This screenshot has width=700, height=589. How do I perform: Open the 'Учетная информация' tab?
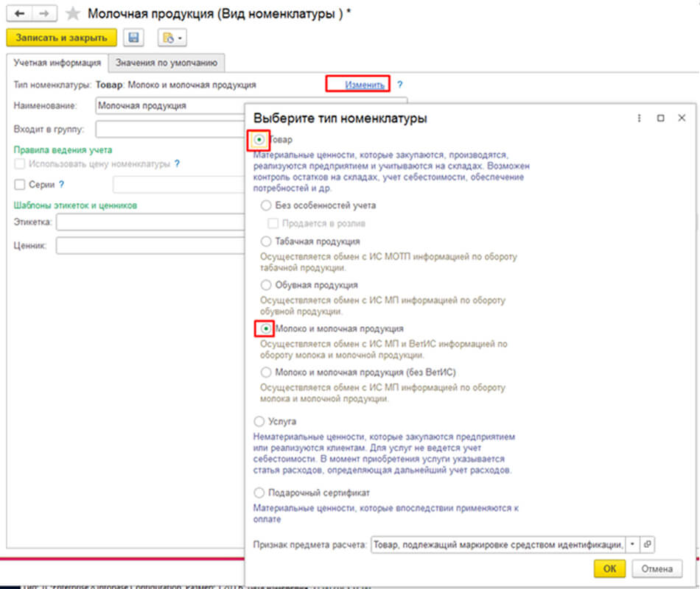(56, 63)
